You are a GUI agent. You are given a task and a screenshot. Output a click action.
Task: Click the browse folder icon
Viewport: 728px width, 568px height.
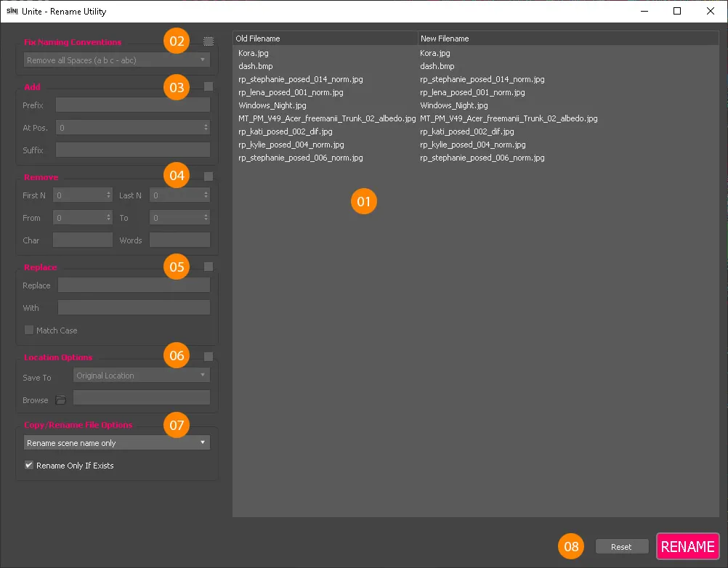[61, 400]
